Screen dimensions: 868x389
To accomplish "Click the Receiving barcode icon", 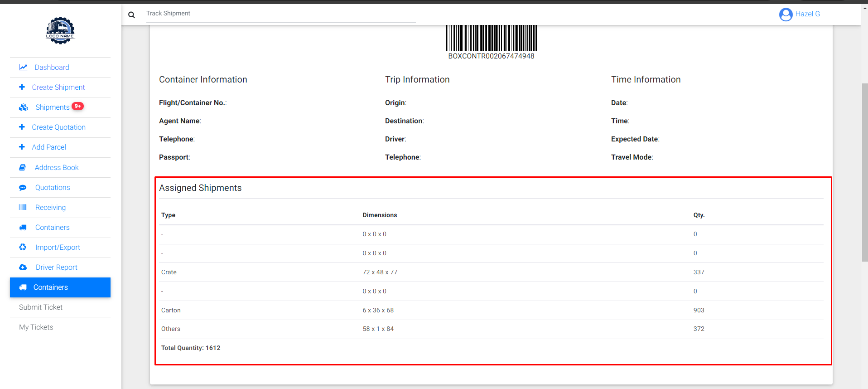I will point(23,207).
